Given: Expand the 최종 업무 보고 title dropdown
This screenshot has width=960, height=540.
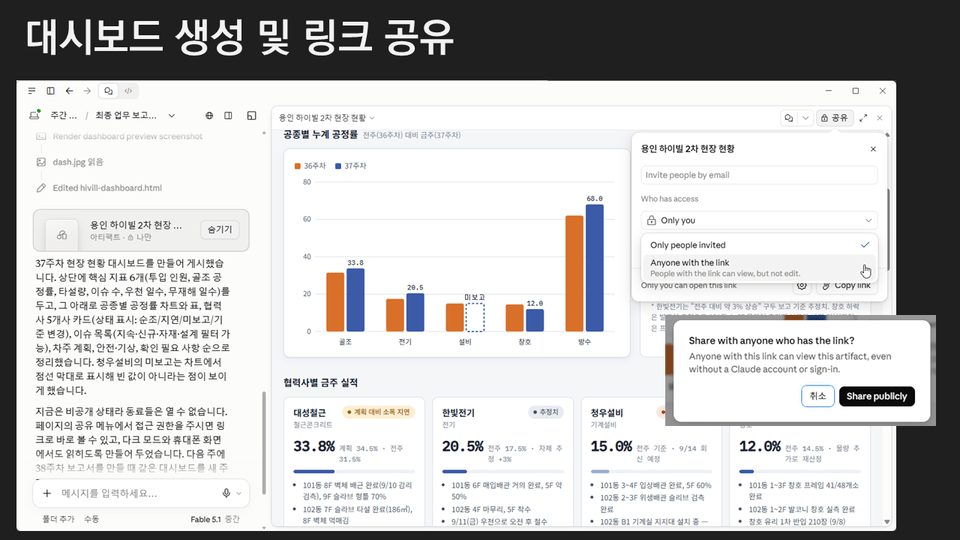Looking at the screenshot, I should [172, 115].
